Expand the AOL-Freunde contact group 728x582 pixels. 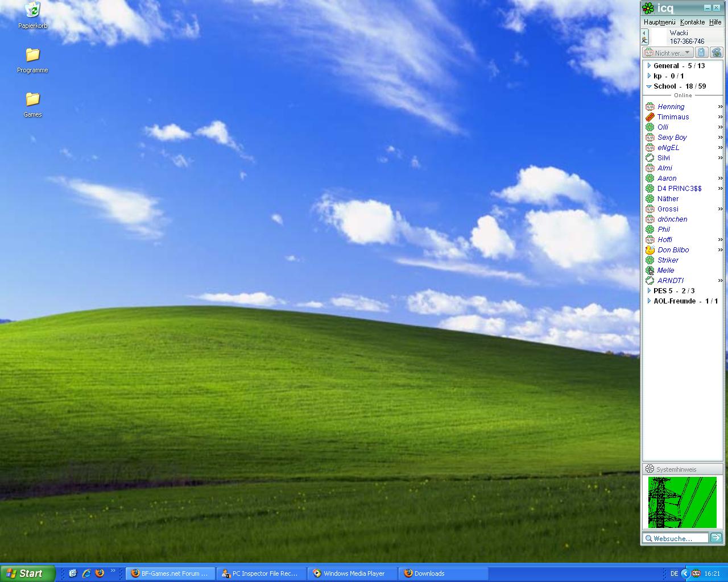point(649,301)
